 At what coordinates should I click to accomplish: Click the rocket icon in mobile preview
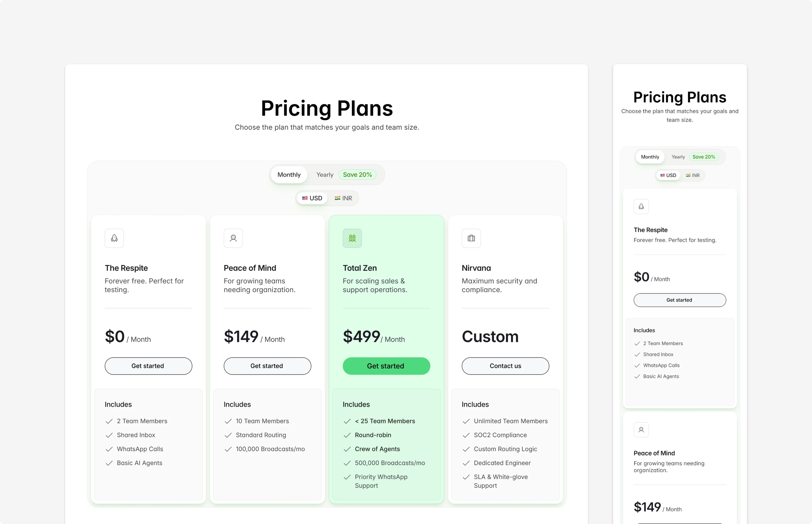[641, 207]
